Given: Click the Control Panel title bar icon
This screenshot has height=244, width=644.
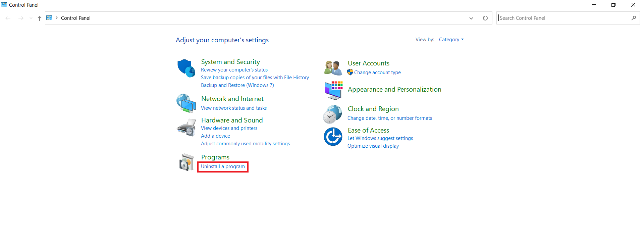Looking at the screenshot, I should 4,5.
